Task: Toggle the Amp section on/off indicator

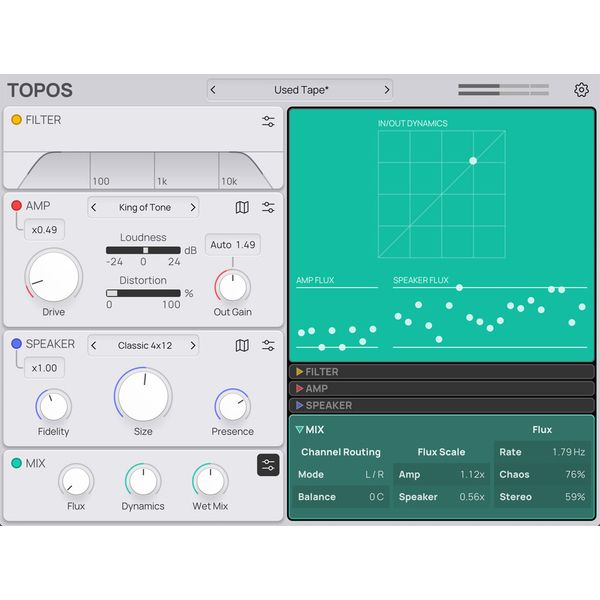Action: (x=16, y=206)
